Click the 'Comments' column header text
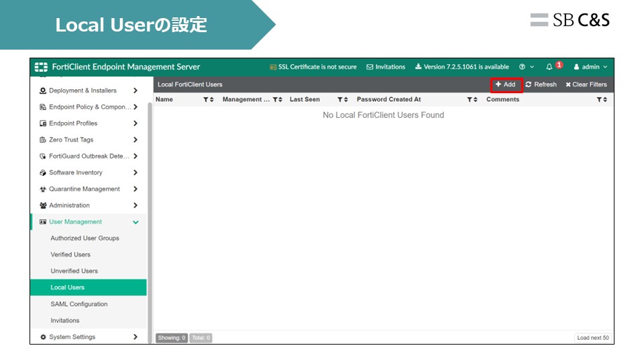Image resolution: width=644 pixels, height=362 pixels. (502, 99)
